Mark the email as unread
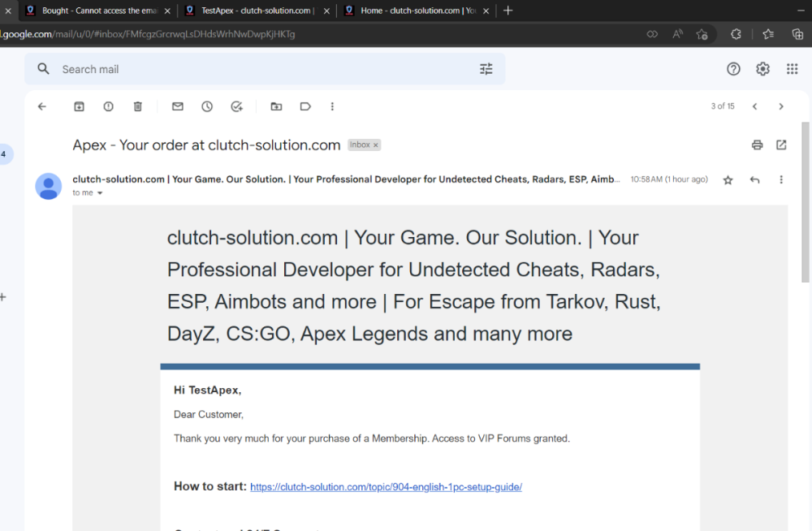Viewport: 812px width, 531px height. pyautogui.click(x=177, y=106)
